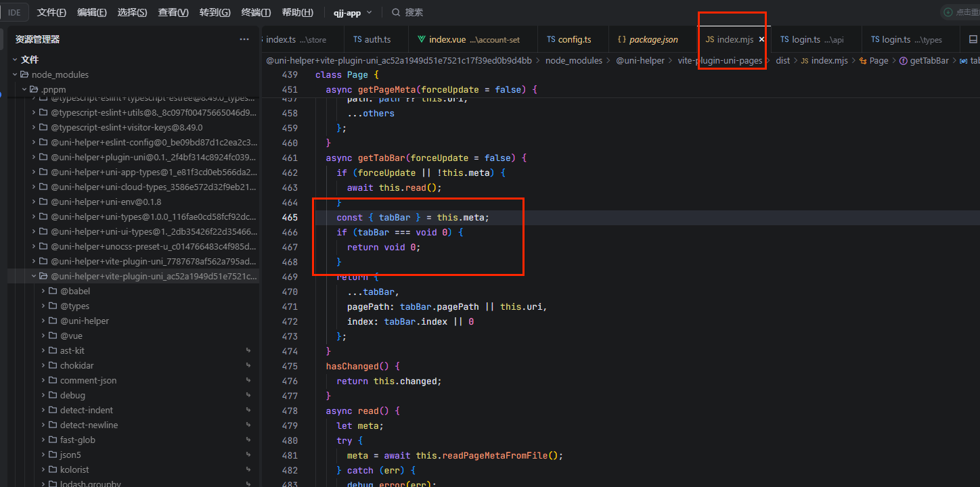Click line number 465 in the gutter

tap(290, 217)
